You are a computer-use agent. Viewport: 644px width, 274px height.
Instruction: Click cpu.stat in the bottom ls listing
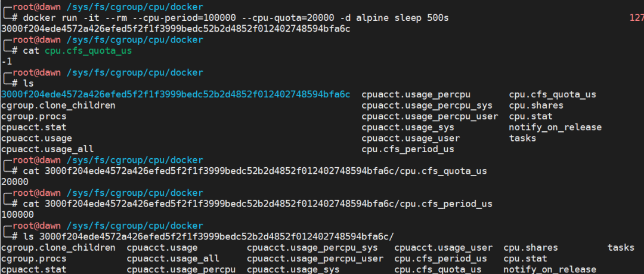pos(525,259)
